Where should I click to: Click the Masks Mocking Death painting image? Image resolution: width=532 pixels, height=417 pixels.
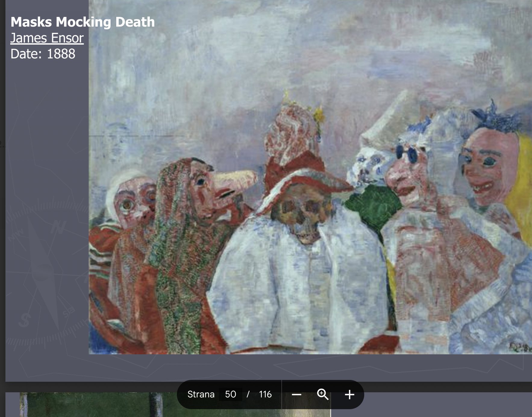310,177
